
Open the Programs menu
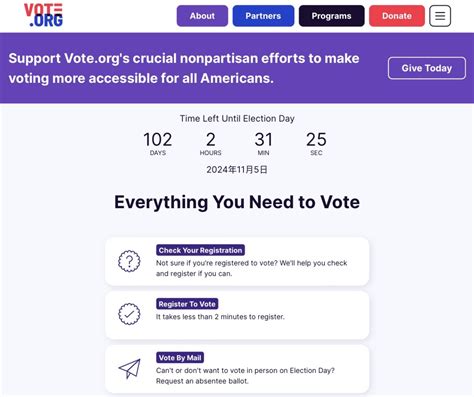click(332, 16)
